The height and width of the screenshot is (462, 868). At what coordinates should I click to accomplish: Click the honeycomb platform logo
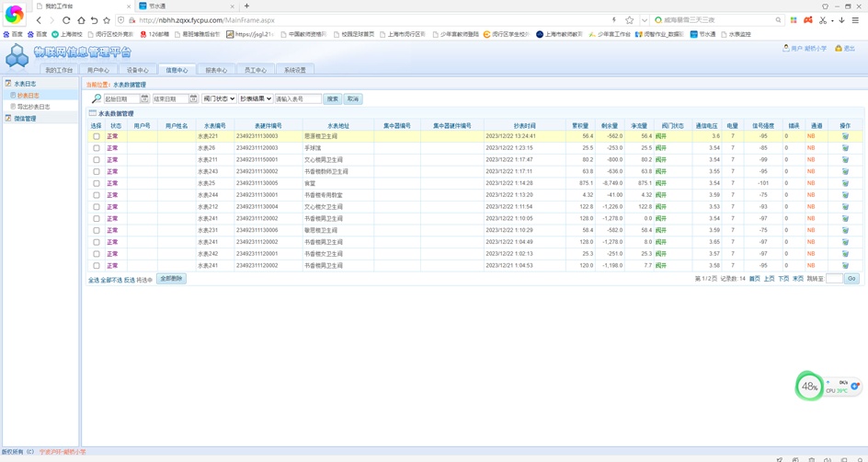[17, 56]
